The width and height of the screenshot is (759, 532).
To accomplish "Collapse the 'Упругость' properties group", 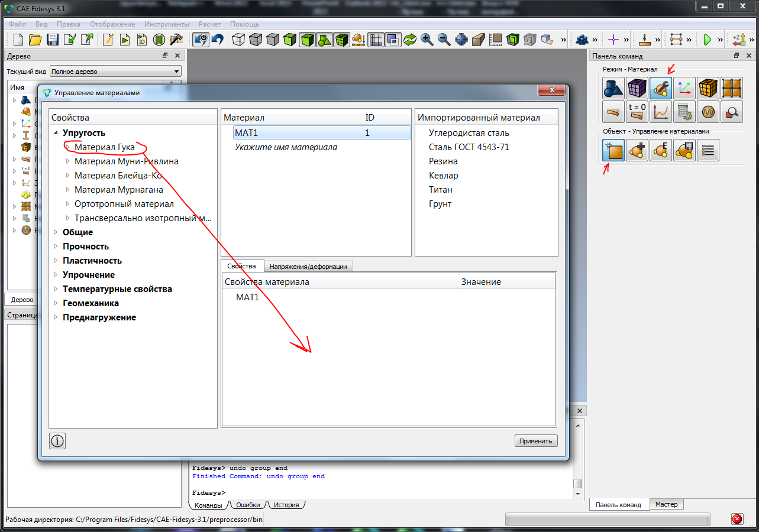I will pyautogui.click(x=56, y=133).
